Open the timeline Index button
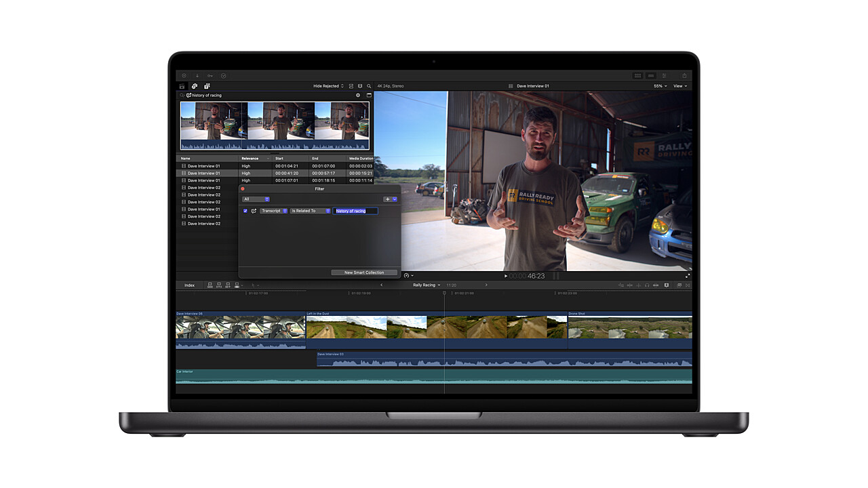This screenshot has width=868, height=488. (190, 285)
